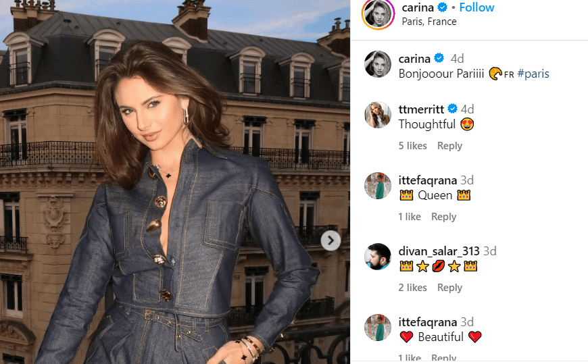The width and height of the screenshot is (588, 364).
Task: Reply to divan_salar_313's comment
Action: coord(449,288)
